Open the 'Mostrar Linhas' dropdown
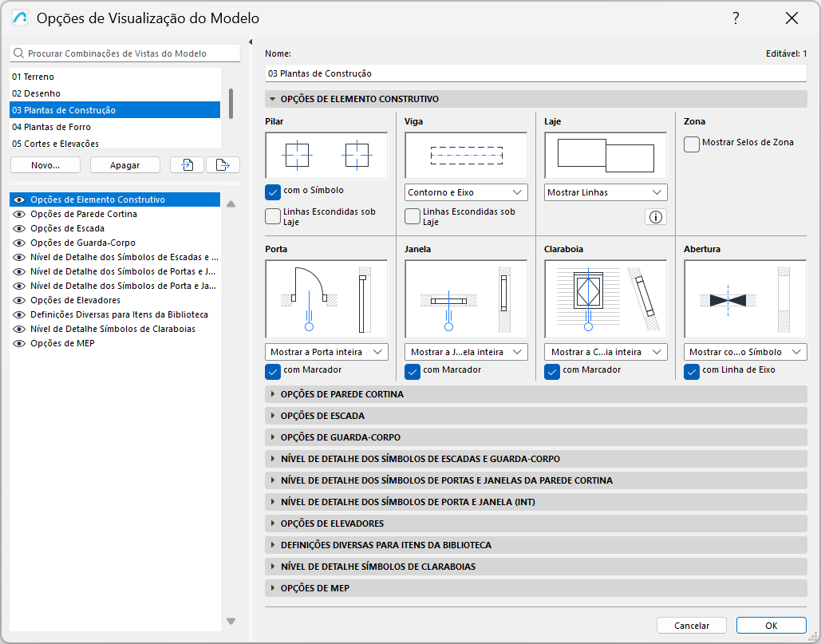This screenshot has height=644, width=821. [x=605, y=192]
